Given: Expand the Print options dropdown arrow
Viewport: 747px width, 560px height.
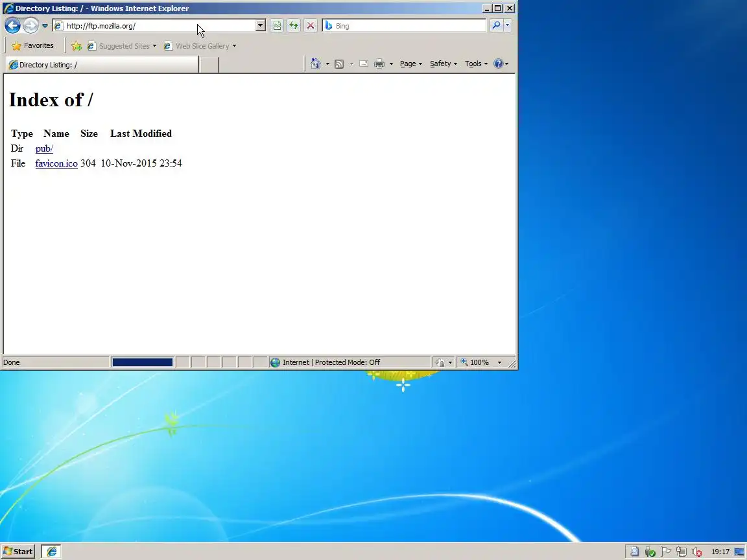Looking at the screenshot, I should click(x=391, y=64).
